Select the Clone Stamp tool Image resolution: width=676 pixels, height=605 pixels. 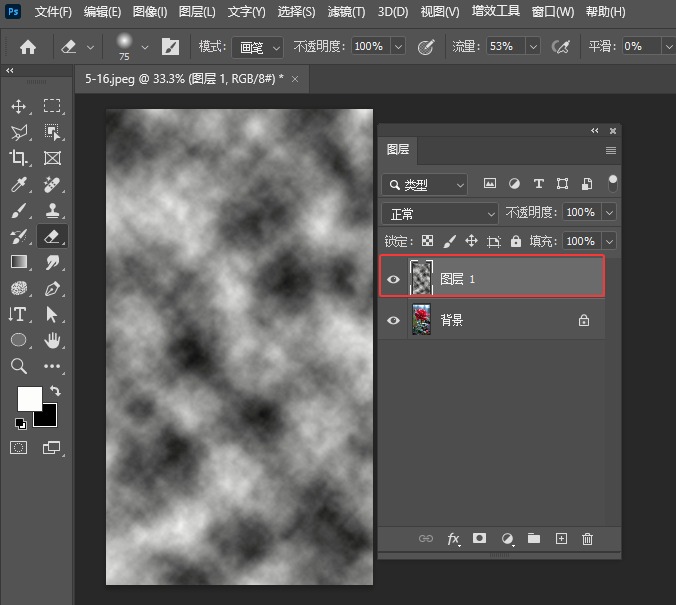tap(52, 210)
